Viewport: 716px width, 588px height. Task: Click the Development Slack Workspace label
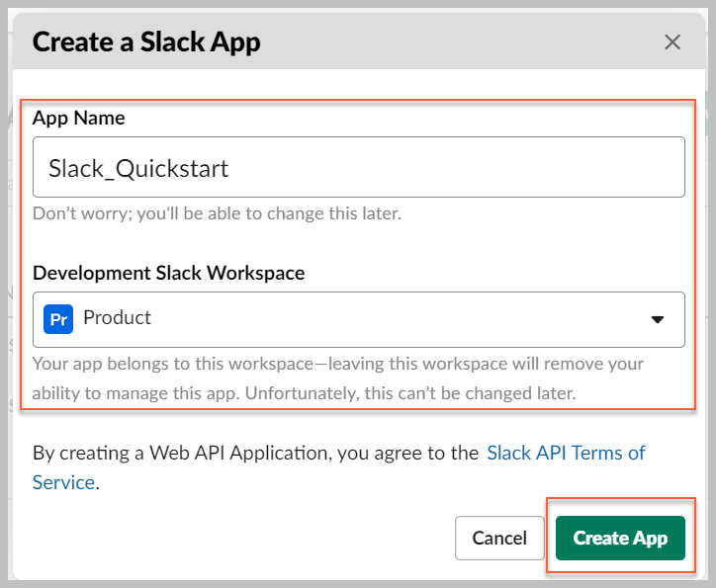pos(168,273)
